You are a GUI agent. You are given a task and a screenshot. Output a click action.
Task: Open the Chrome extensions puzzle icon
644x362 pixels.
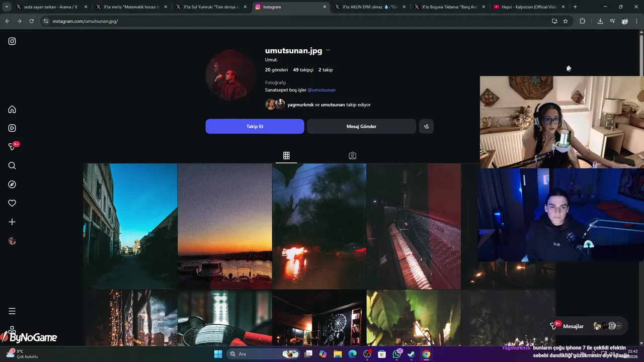click(x=583, y=21)
